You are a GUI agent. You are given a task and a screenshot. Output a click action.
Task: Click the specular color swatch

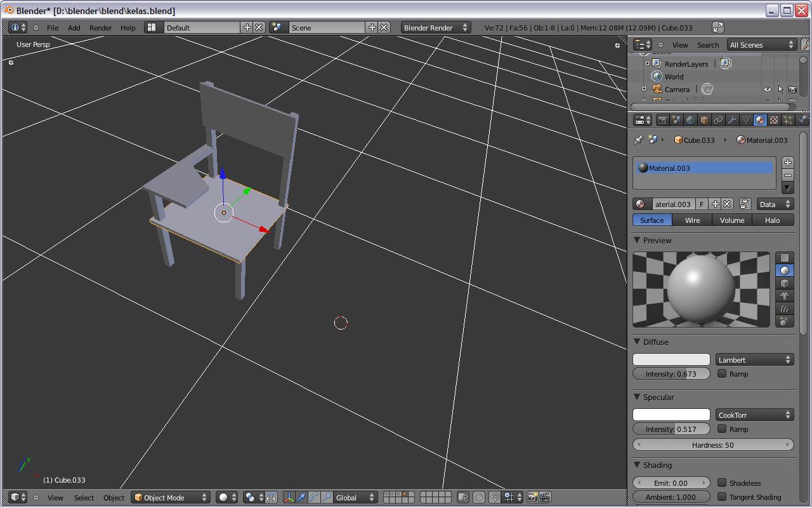click(671, 415)
